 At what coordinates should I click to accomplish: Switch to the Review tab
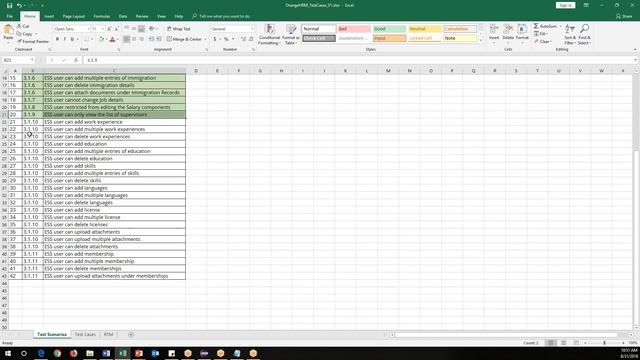click(142, 16)
